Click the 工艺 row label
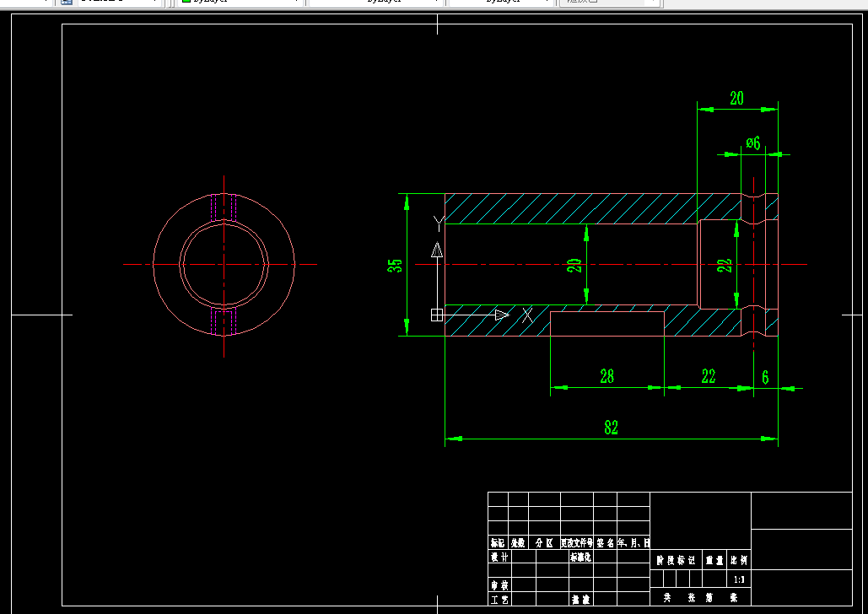Image resolution: width=868 pixels, height=614 pixels. 500,599
